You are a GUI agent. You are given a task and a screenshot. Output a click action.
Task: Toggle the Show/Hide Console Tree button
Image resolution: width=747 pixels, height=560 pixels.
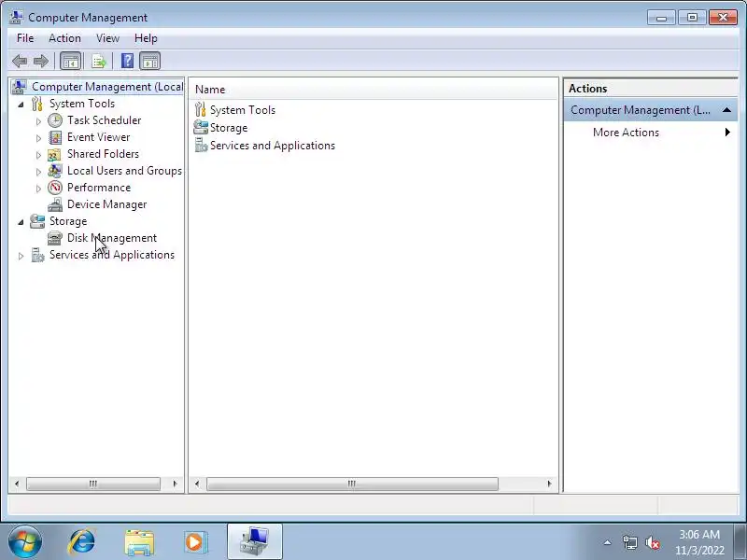tap(71, 61)
